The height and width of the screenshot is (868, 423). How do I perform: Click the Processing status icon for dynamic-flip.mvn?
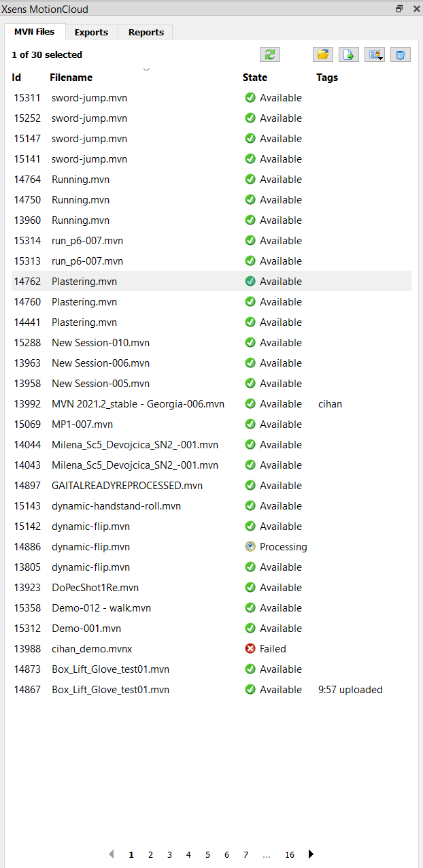tap(249, 546)
